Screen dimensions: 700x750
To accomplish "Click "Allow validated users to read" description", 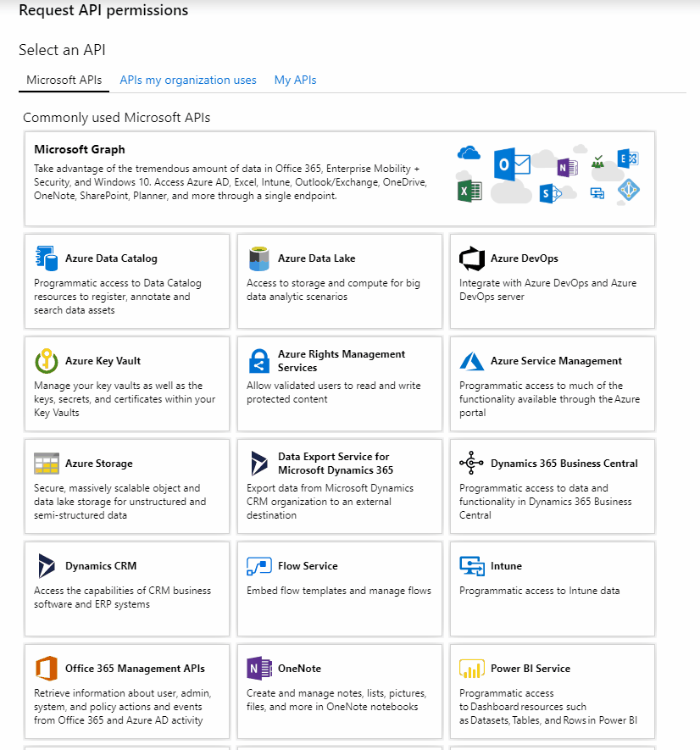I will click(334, 392).
